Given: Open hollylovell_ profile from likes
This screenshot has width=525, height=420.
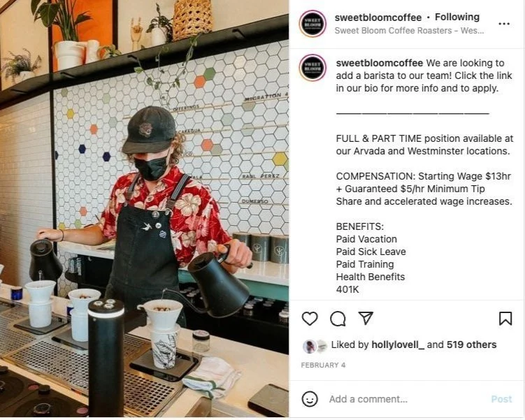Looking at the screenshot, I should click(x=398, y=345).
